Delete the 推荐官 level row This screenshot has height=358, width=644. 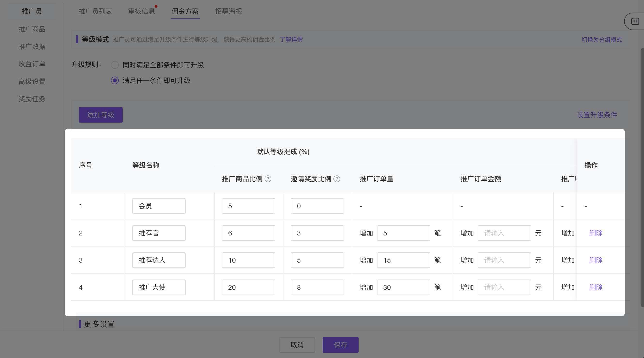coord(596,233)
